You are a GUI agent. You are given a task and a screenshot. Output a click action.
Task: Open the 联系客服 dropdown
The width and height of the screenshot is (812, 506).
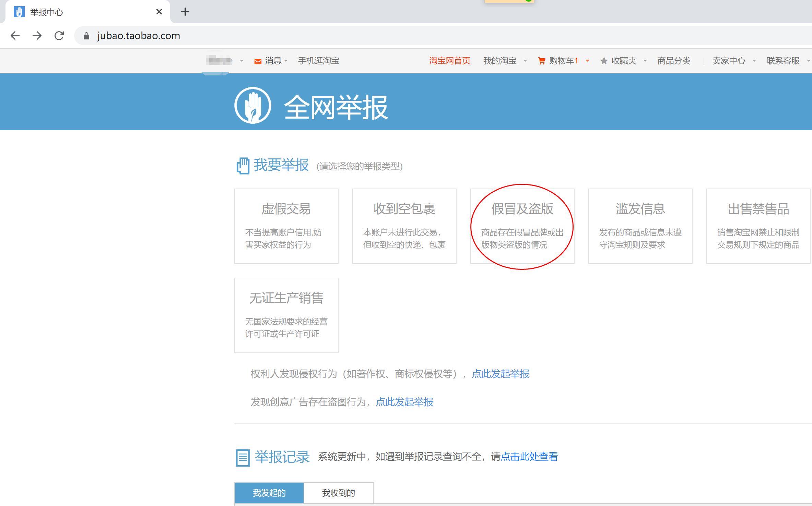(x=783, y=61)
